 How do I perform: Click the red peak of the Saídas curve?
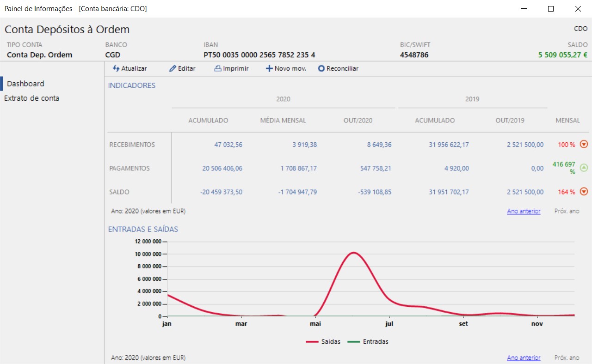pos(353,253)
